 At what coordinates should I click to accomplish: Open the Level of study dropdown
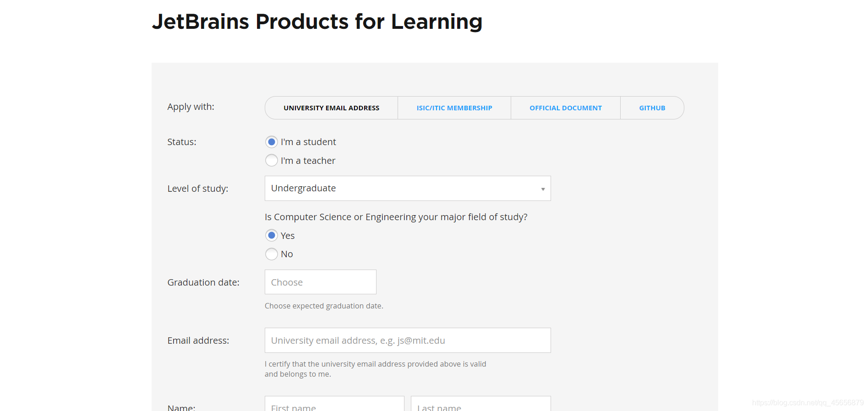click(x=407, y=189)
